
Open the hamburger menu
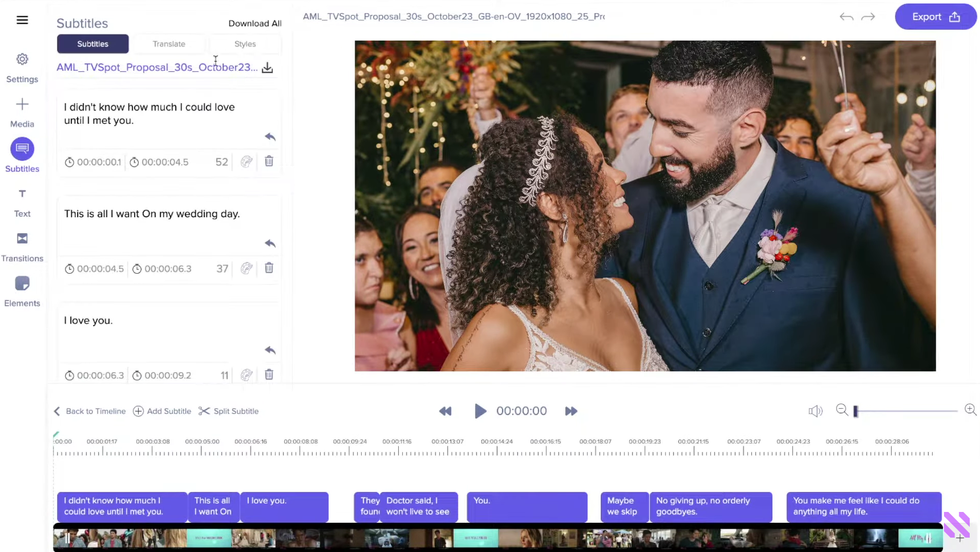point(22,20)
